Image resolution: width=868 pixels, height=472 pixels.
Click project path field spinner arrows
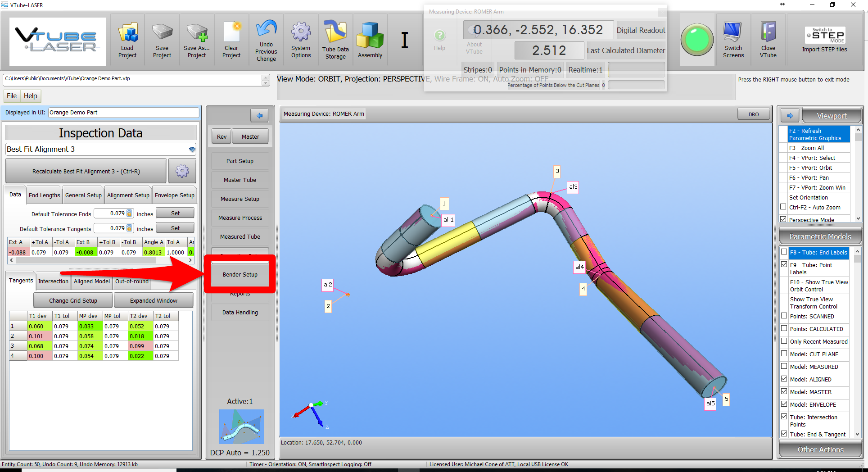266,80
